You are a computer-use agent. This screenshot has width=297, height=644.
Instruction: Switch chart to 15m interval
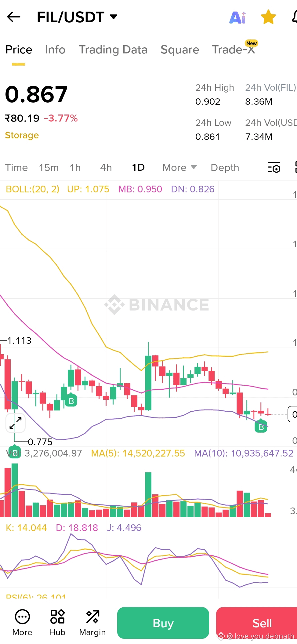tap(49, 168)
